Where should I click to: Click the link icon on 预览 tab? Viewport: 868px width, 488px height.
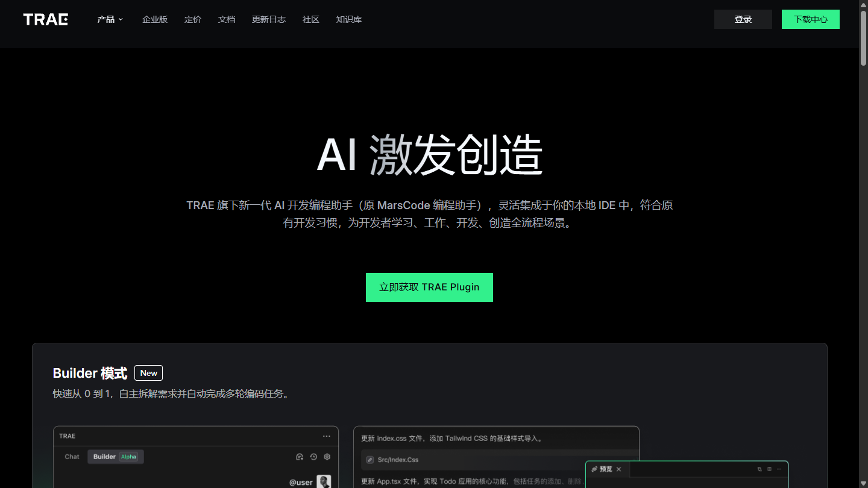coord(594,469)
